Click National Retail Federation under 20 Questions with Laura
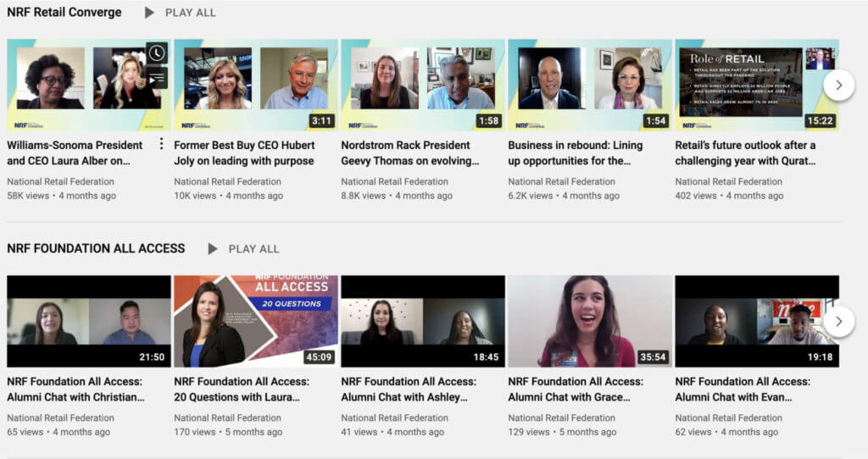This screenshot has height=459, width=868. click(227, 418)
